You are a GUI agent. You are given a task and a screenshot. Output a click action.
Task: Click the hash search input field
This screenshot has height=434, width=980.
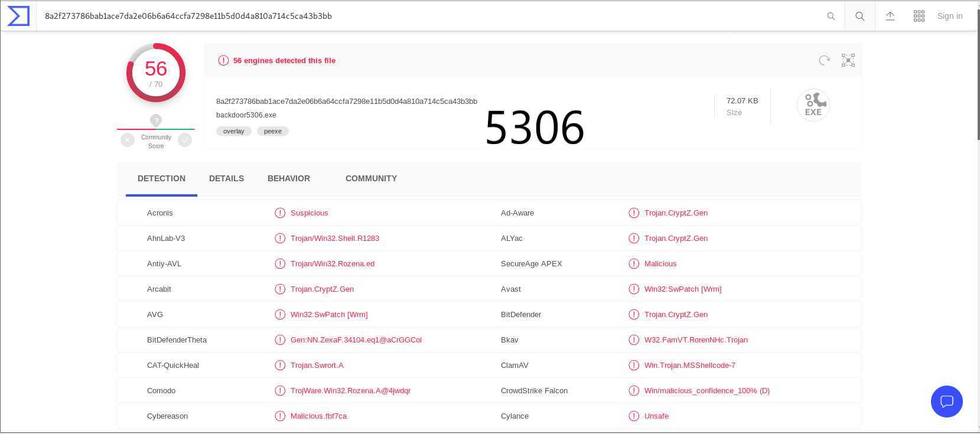click(x=431, y=17)
